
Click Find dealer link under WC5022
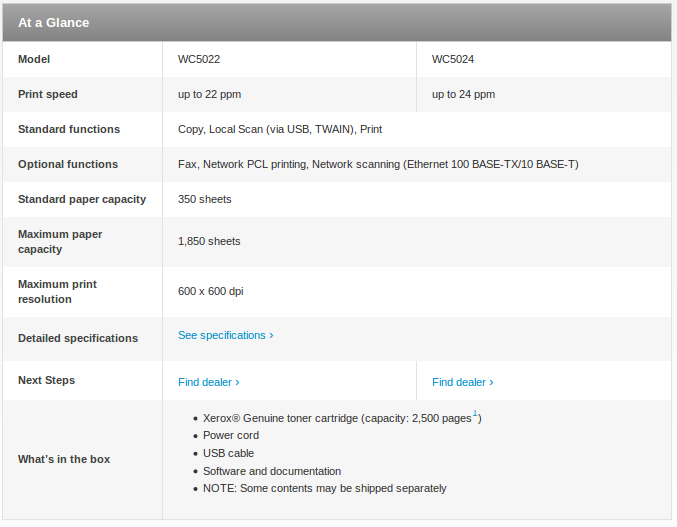coord(209,382)
